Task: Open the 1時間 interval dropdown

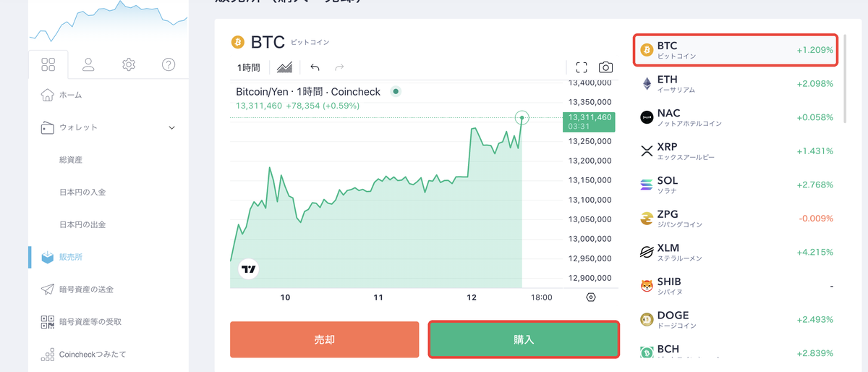Action: [249, 67]
